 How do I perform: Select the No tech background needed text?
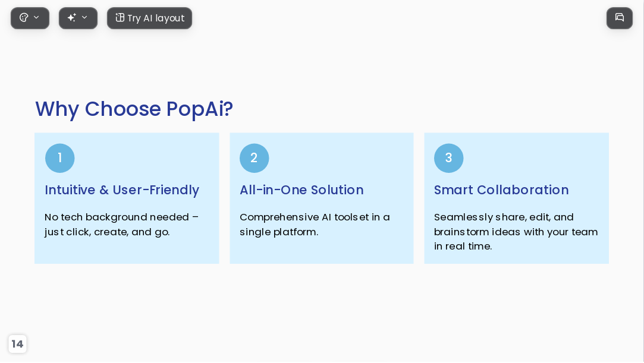121,225
